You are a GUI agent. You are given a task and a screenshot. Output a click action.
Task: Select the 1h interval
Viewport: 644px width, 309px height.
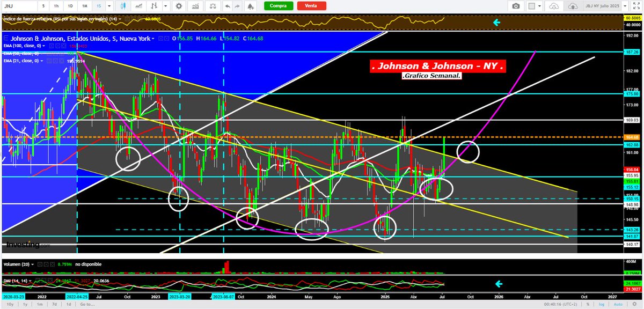(56, 6)
